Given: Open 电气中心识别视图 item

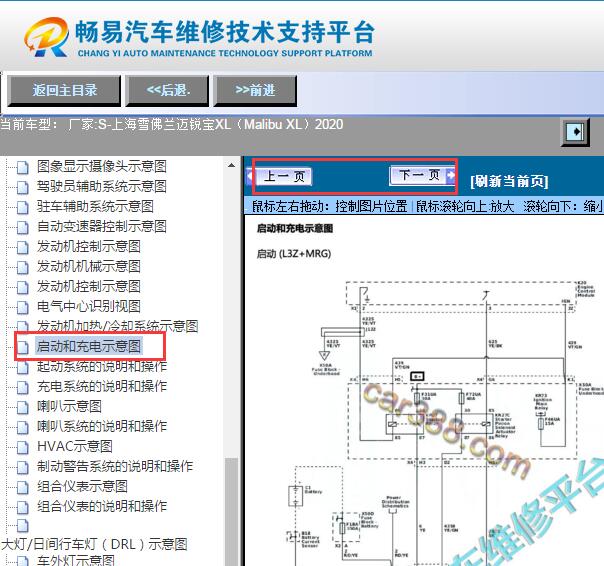Looking at the screenshot, I should (x=89, y=307).
